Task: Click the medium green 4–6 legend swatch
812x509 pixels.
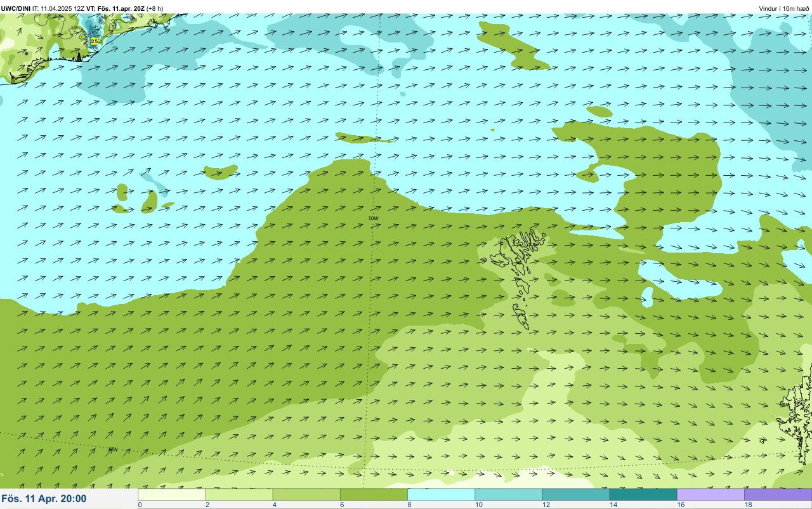Action: click(306, 494)
